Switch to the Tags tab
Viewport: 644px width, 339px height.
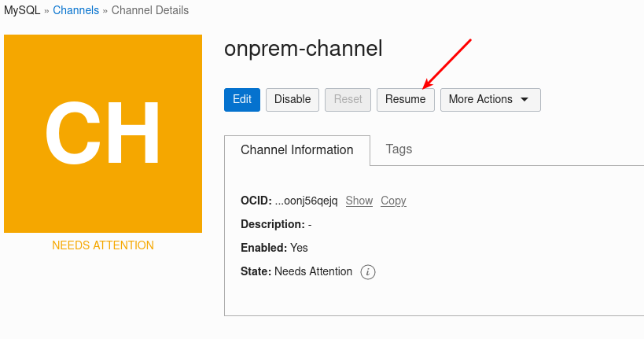click(x=399, y=149)
